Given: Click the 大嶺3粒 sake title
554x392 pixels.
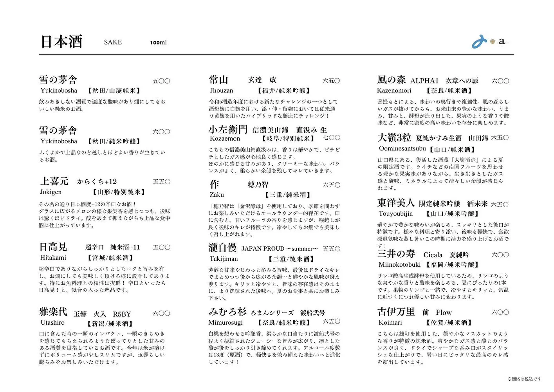Looking at the screenshot, I should 394,138.
